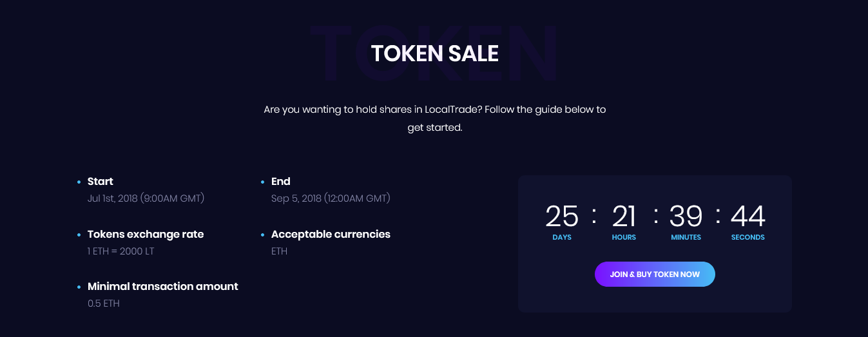Click the 25 days countdown number

coord(562,217)
